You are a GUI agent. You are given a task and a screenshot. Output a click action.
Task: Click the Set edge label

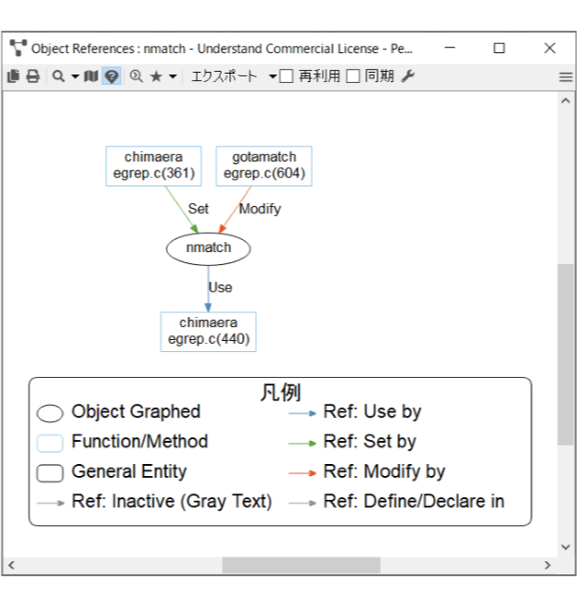tap(198, 209)
